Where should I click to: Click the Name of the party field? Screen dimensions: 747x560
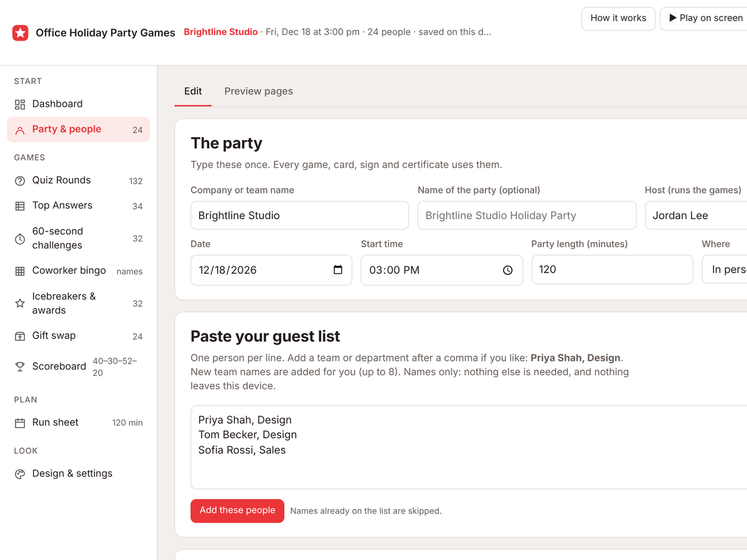point(527,215)
